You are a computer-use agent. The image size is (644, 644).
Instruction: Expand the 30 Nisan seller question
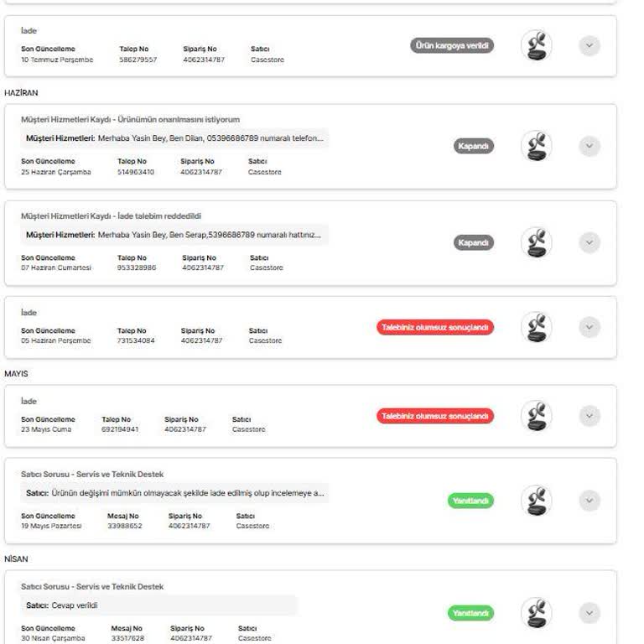coord(589,613)
